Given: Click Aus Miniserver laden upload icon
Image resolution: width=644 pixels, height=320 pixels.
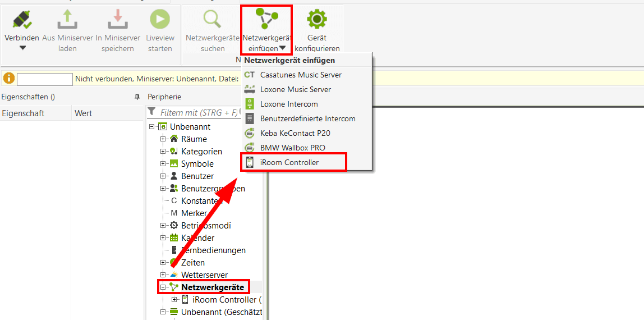Looking at the screenshot, I should click(67, 20).
